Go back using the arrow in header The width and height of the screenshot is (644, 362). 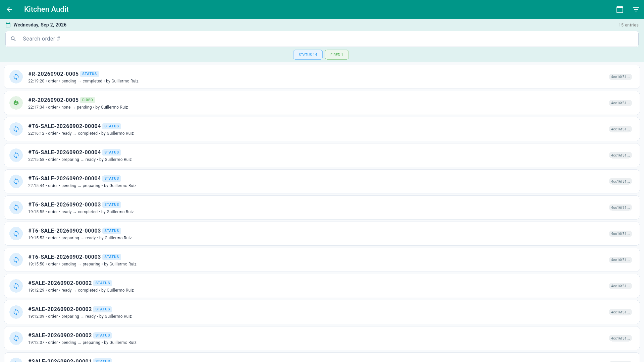9,9
